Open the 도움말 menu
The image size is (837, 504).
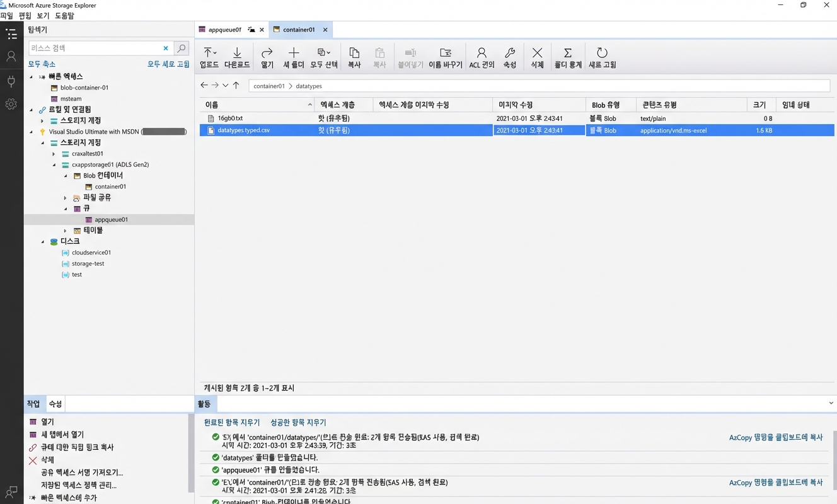point(64,16)
